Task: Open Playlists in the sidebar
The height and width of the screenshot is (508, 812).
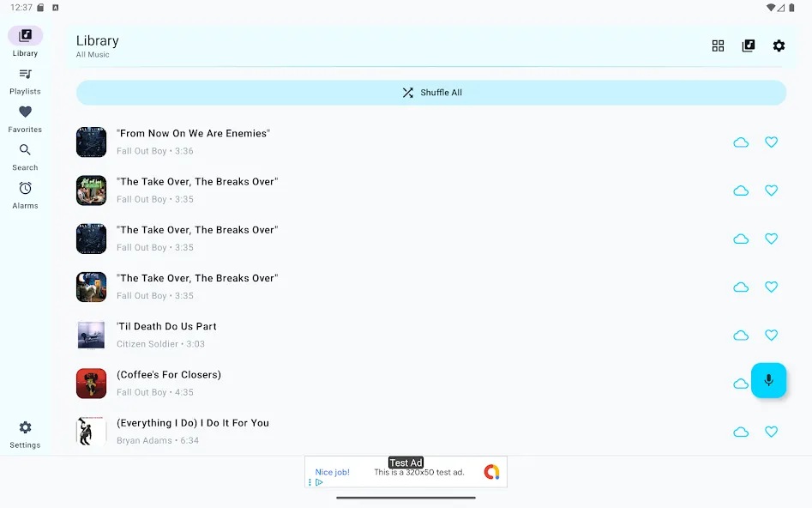Action: pyautogui.click(x=25, y=82)
